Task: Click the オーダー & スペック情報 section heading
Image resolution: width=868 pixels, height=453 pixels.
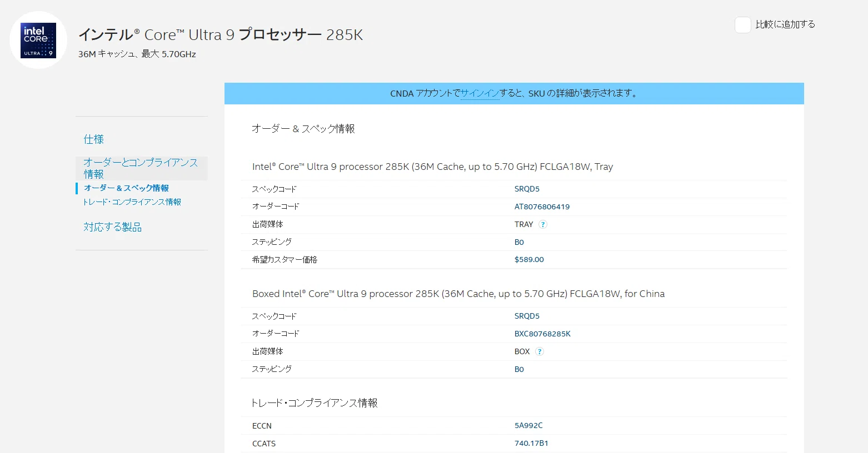Action: point(303,129)
